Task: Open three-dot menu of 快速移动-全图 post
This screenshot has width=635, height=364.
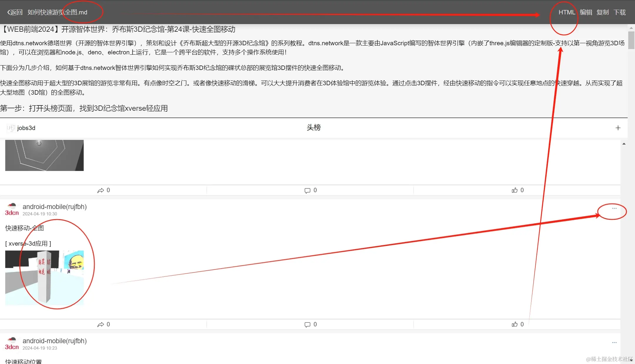Action: click(x=614, y=208)
